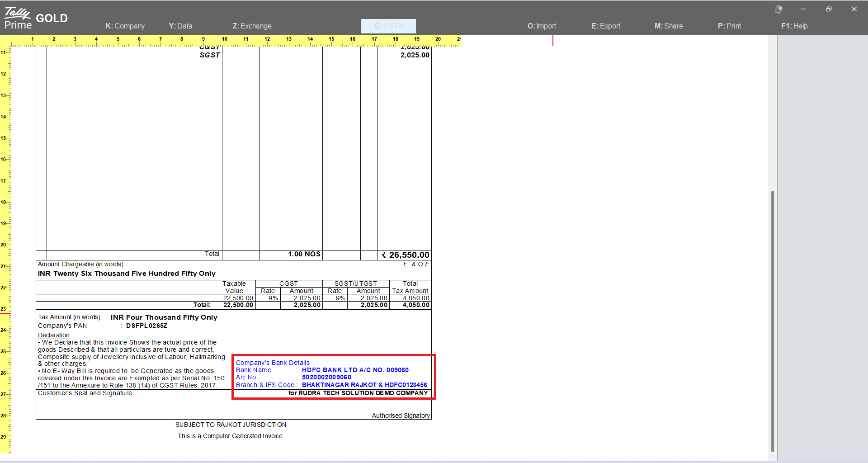Select the P: Print option
The image size is (868, 463).
(729, 26)
